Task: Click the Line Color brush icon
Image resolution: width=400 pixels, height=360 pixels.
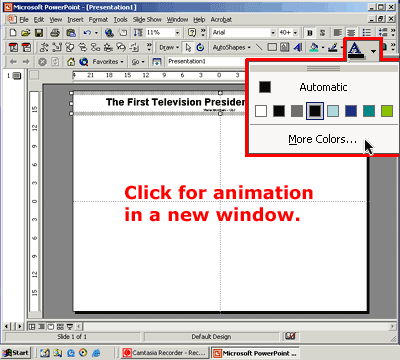Action: [333, 47]
